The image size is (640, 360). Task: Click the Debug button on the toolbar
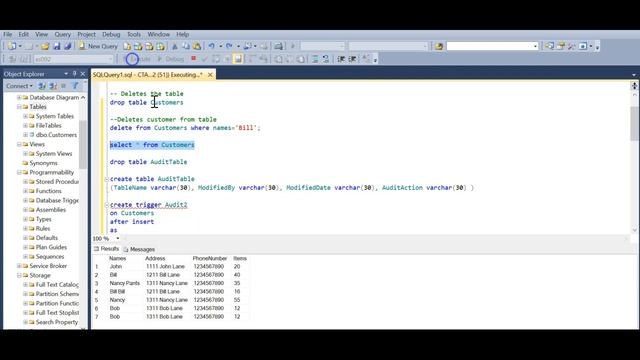coord(171,59)
